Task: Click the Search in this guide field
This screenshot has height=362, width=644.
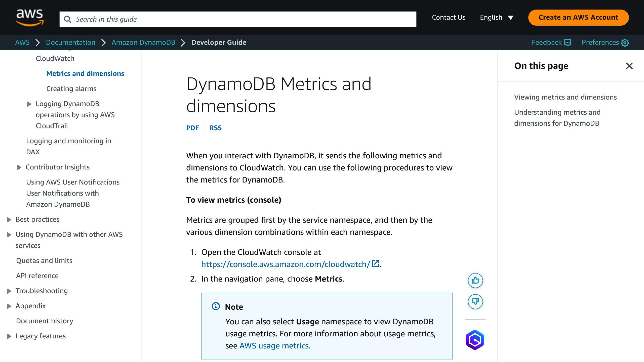Action: tap(238, 19)
